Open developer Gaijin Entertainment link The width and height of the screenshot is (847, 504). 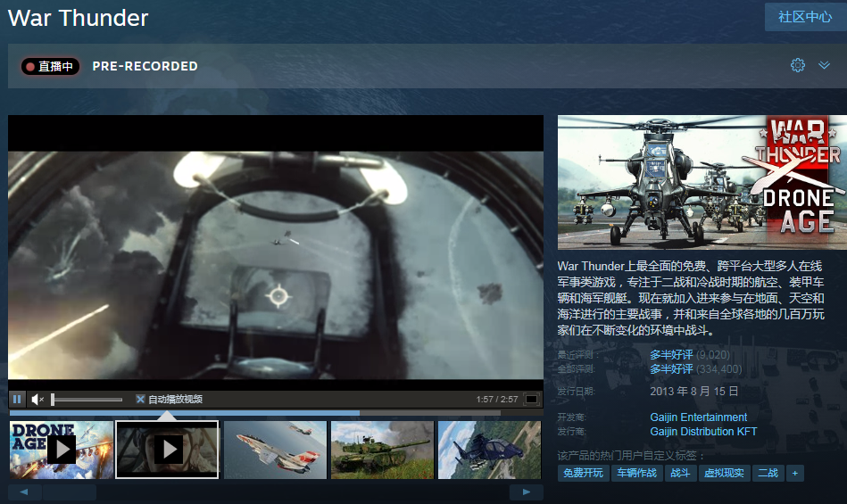click(x=699, y=417)
